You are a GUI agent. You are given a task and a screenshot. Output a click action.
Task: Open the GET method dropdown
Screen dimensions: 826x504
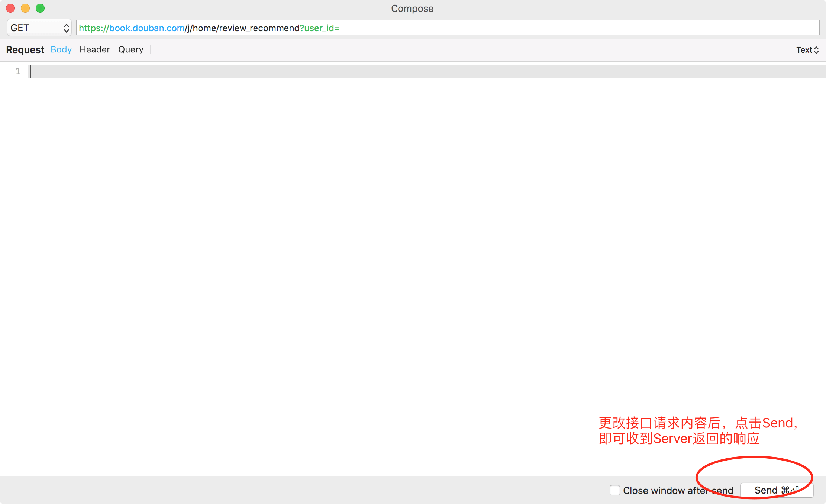(x=39, y=28)
